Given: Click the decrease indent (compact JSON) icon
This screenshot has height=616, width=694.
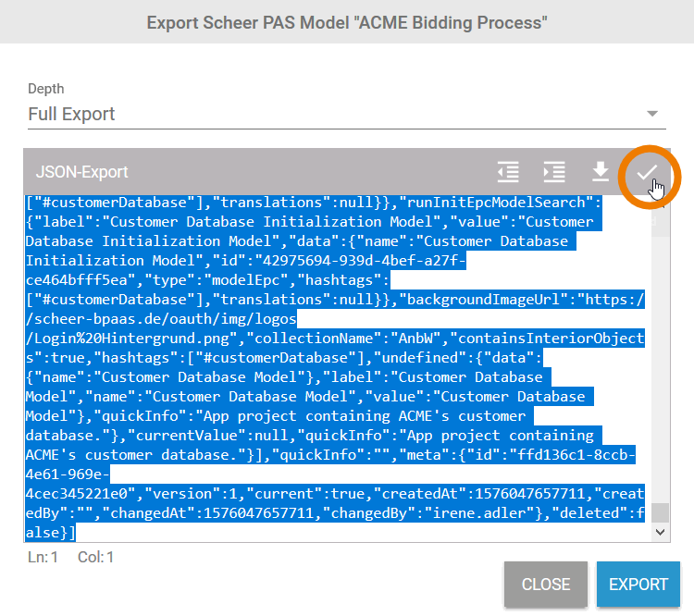Looking at the screenshot, I should pyautogui.click(x=507, y=172).
